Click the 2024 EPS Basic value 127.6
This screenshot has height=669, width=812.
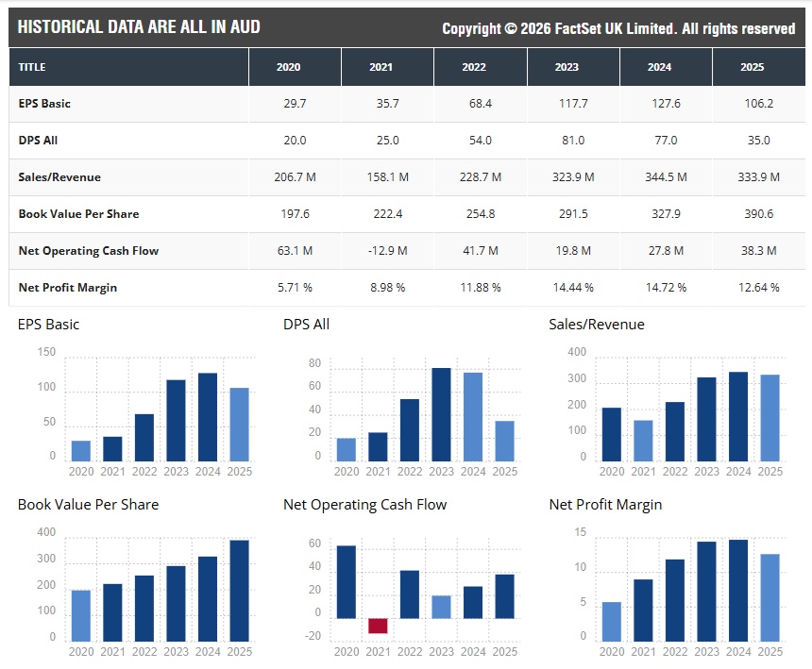(666, 104)
